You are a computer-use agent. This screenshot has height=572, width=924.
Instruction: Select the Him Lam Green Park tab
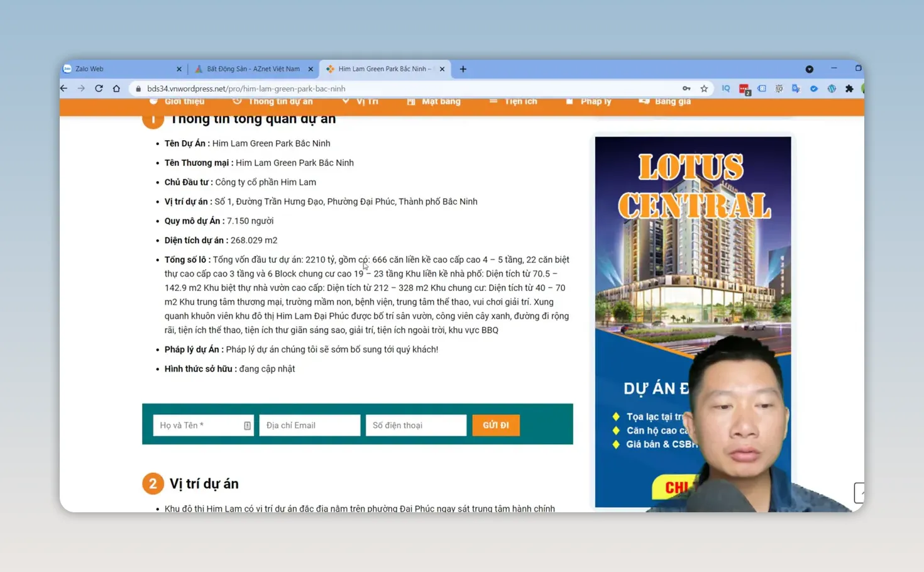[x=385, y=69]
